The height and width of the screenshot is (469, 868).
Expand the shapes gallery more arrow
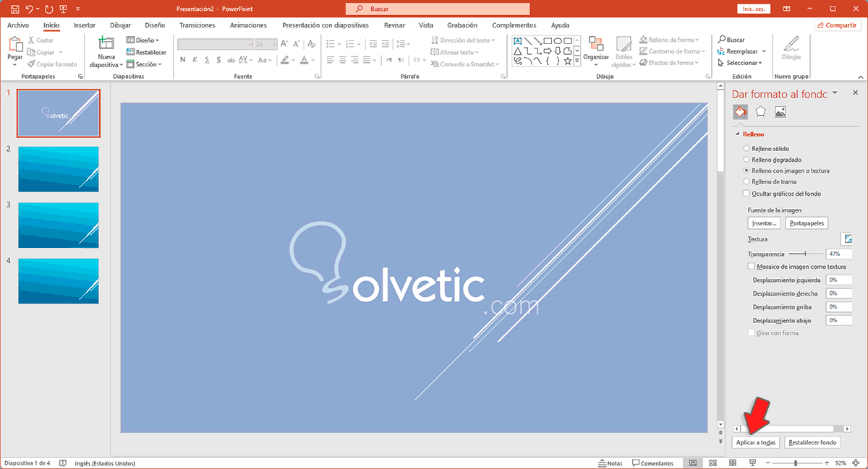[x=577, y=62]
